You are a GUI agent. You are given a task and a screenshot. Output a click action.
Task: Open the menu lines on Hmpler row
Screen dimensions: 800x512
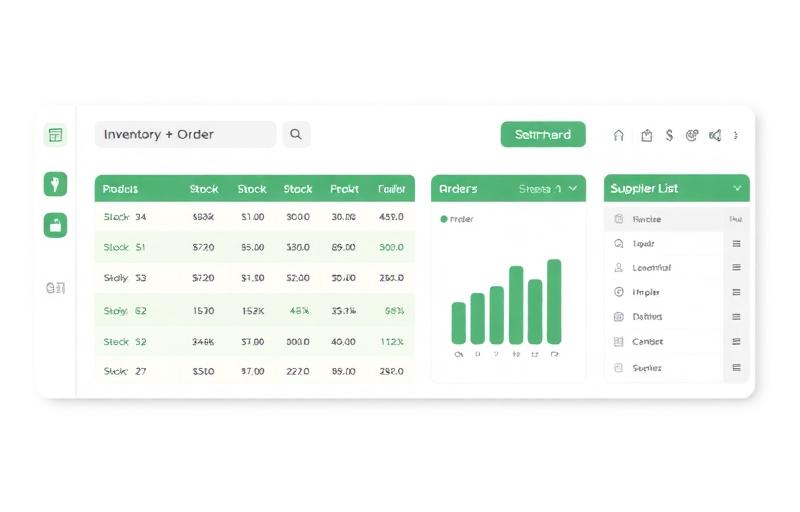tap(736, 292)
